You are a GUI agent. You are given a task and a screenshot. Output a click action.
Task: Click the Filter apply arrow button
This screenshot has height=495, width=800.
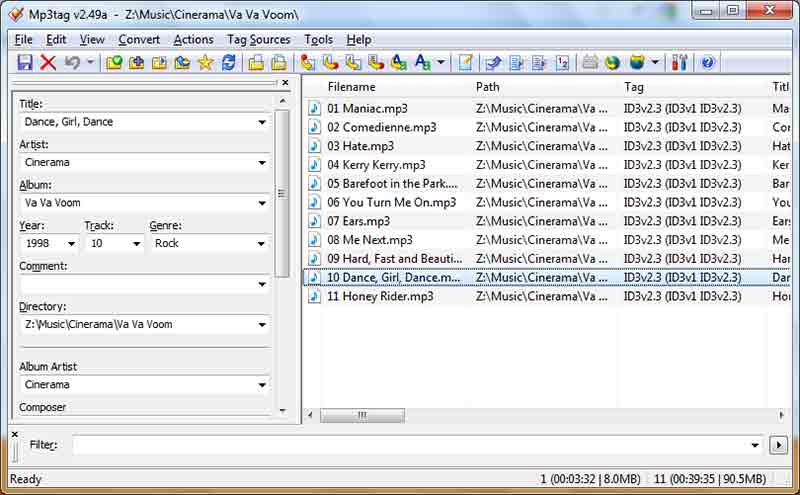pyautogui.click(x=779, y=445)
